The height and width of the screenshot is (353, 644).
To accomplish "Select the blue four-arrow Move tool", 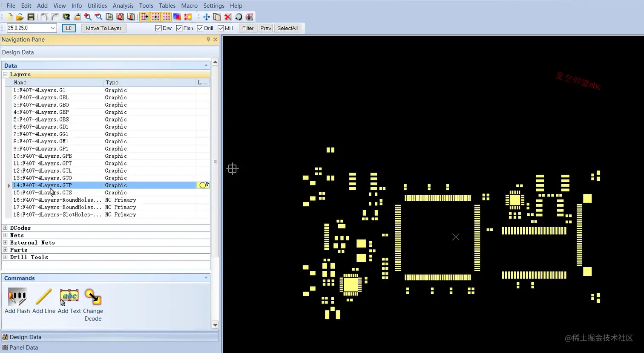I will tap(206, 17).
